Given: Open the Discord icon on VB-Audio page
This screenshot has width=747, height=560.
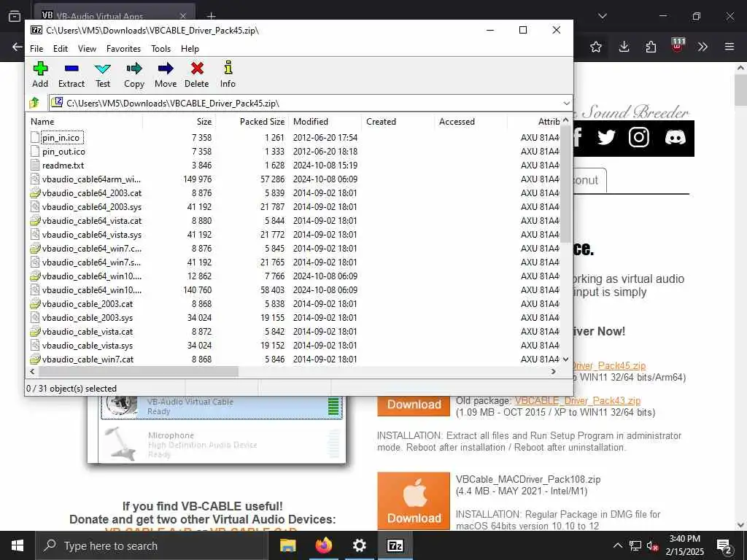Looking at the screenshot, I should (675, 138).
